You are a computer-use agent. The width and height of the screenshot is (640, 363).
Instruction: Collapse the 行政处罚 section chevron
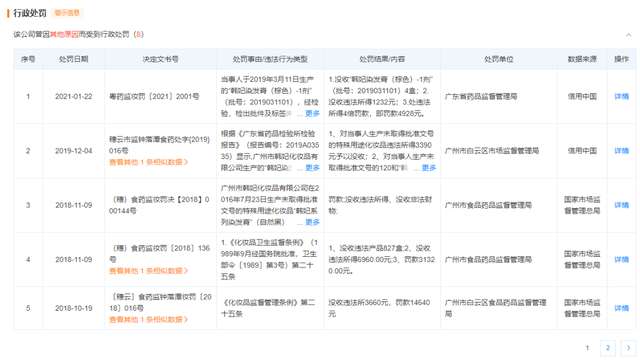629,35
